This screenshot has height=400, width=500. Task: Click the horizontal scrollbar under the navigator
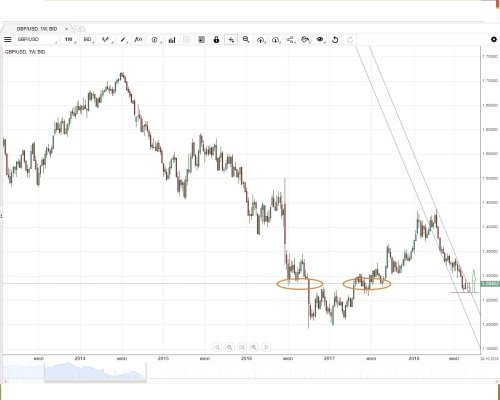click(95, 381)
